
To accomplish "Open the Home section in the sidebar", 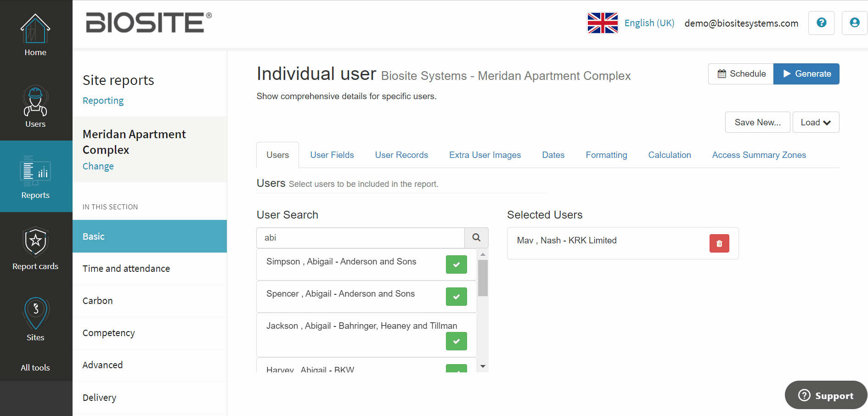I will pos(35,35).
